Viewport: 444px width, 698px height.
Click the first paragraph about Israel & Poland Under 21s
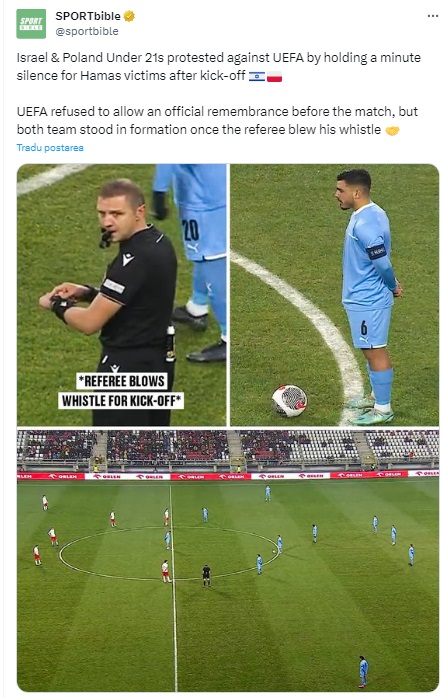point(219,67)
